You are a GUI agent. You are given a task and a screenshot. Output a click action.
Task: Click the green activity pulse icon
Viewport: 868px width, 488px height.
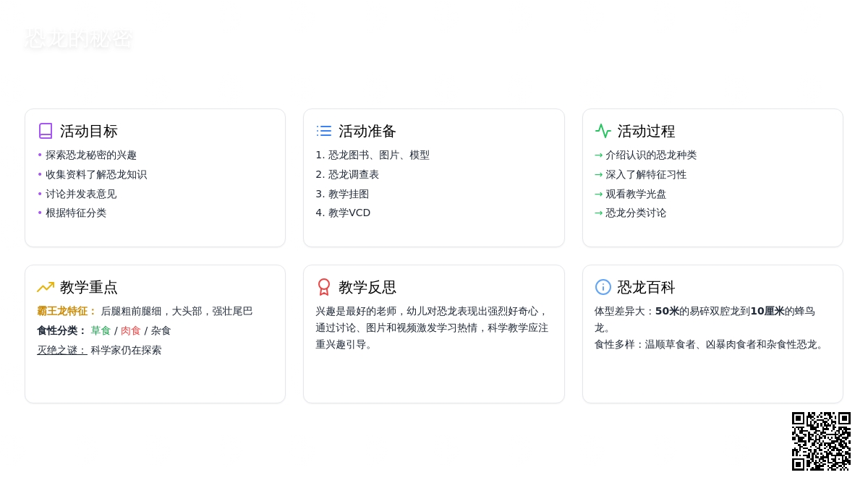point(603,131)
